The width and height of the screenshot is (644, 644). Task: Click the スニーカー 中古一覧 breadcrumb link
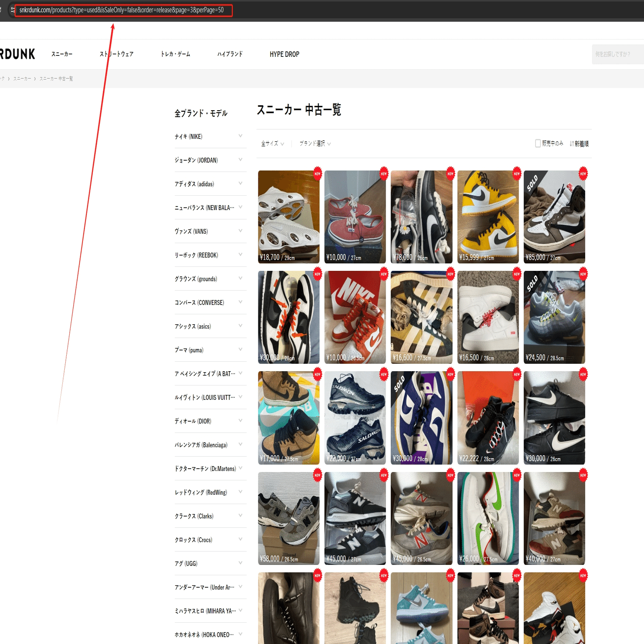(x=56, y=79)
